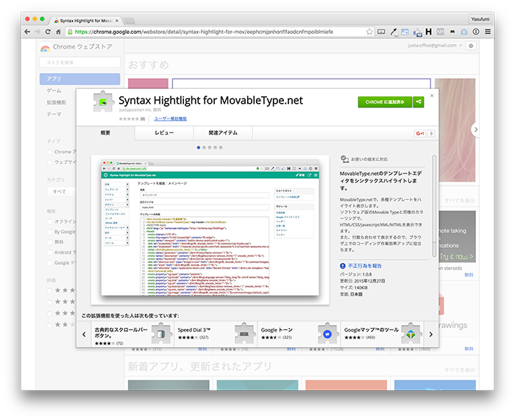Click the 不正行為を報告 link

[365, 266]
